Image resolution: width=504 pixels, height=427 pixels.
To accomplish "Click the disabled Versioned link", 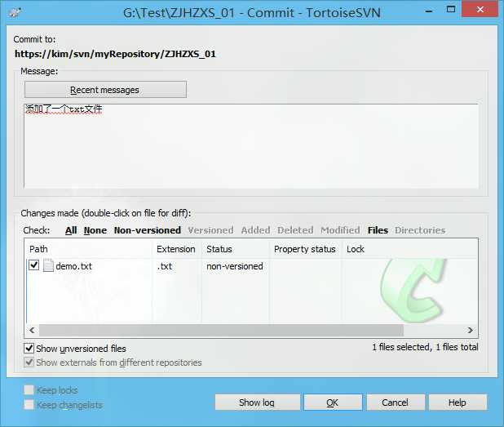I will (x=211, y=230).
